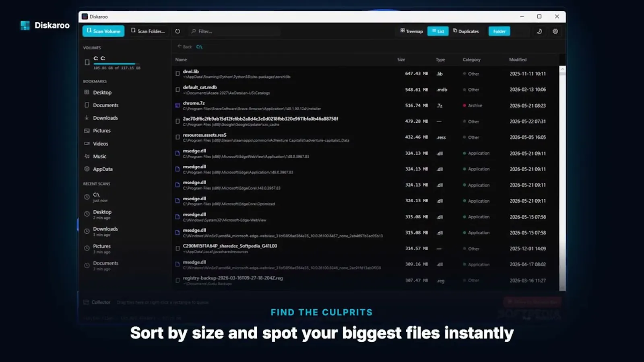Go Back in folder navigation
The width and height of the screenshot is (644, 362).
coord(185,47)
